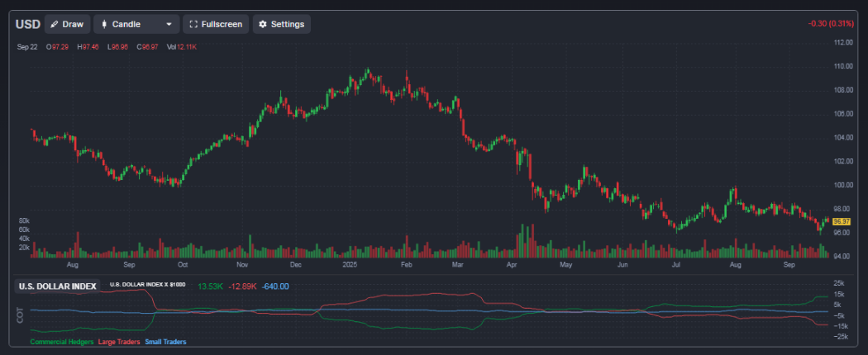The width and height of the screenshot is (868, 355).
Task: Click the fullscreen expand icon
Action: tap(193, 24)
